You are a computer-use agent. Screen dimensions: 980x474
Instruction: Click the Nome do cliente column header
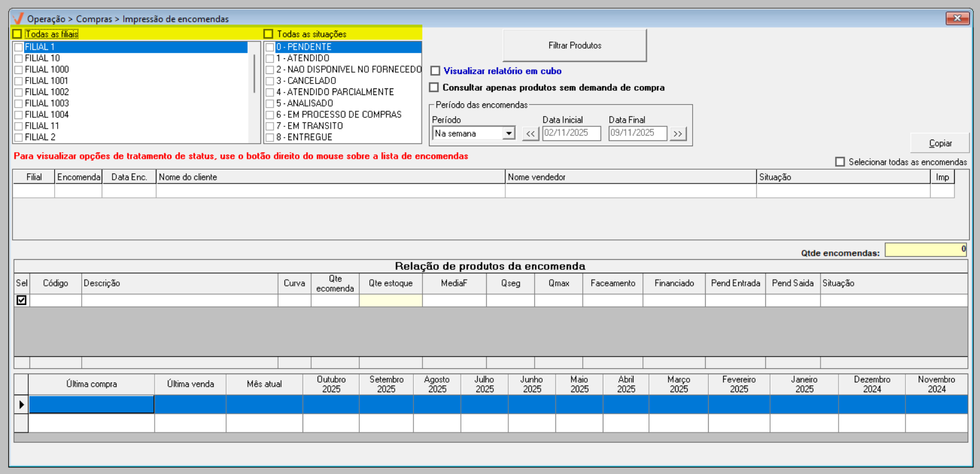pos(330,177)
